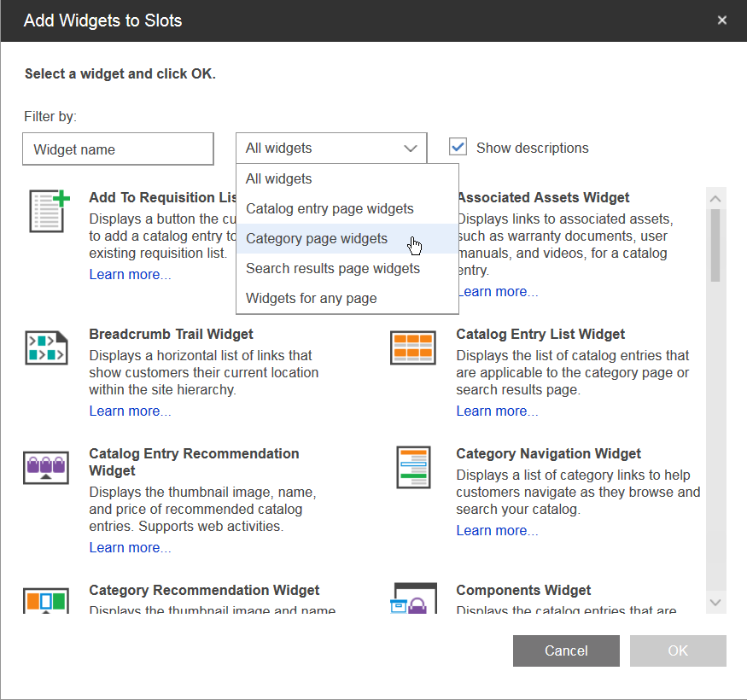Filter by Search results page widgets

333,269
